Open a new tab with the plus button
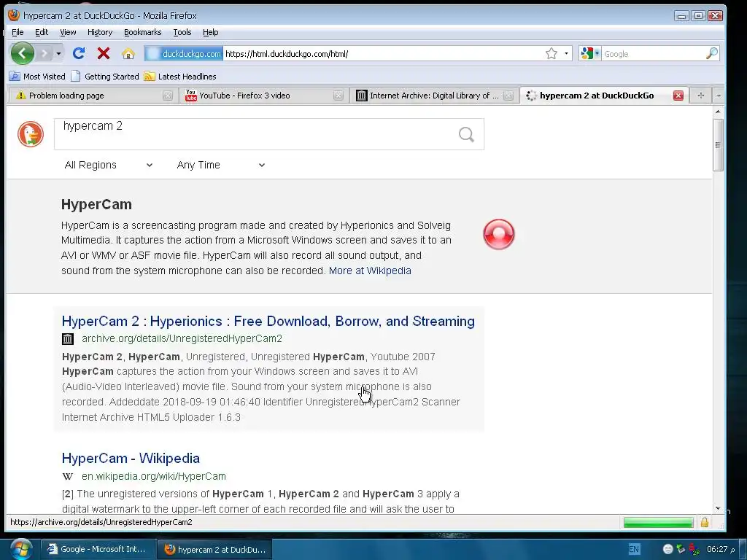This screenshot has width=747, height=560. click(700, 96)
